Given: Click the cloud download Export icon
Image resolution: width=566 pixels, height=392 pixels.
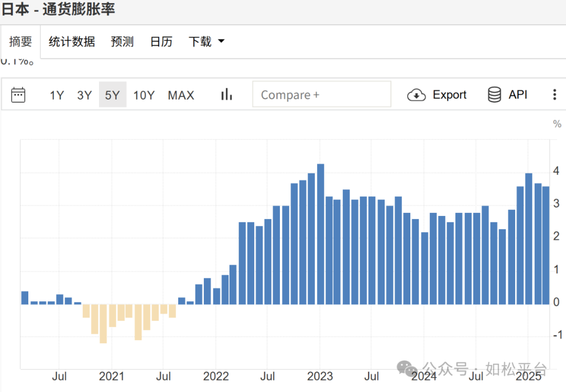Looking at the screenshot, I should (416, 95).
